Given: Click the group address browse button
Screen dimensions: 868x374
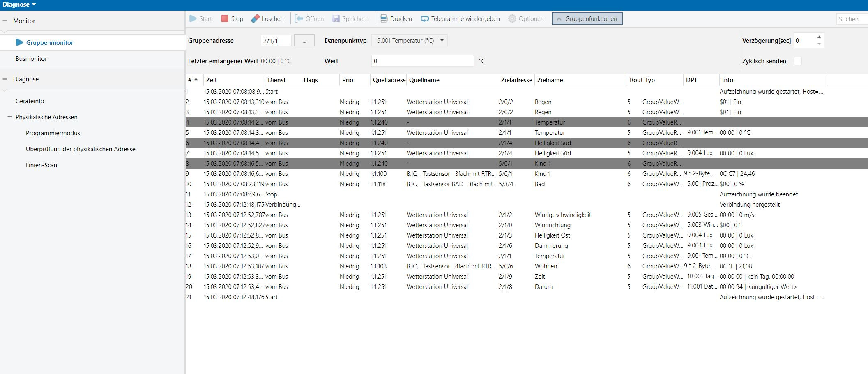Looking at the screenshot, I should 304,41.
